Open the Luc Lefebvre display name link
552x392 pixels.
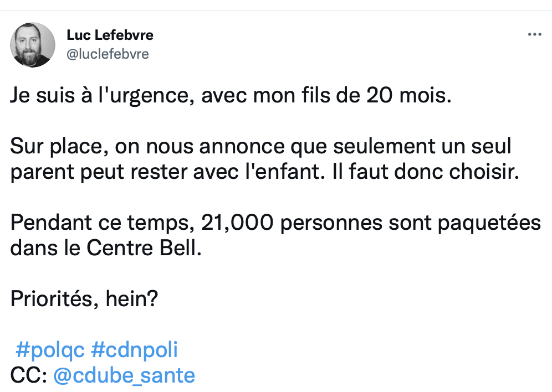click(110, 35)
